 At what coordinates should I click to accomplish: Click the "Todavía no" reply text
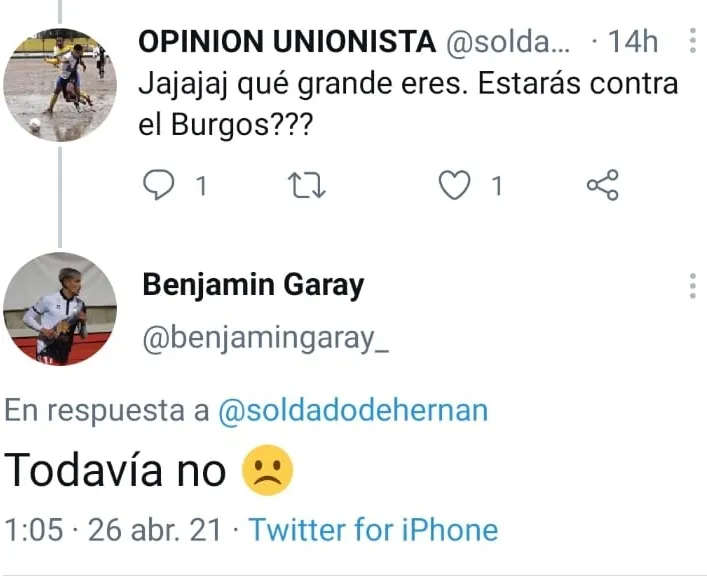[116, 471]
